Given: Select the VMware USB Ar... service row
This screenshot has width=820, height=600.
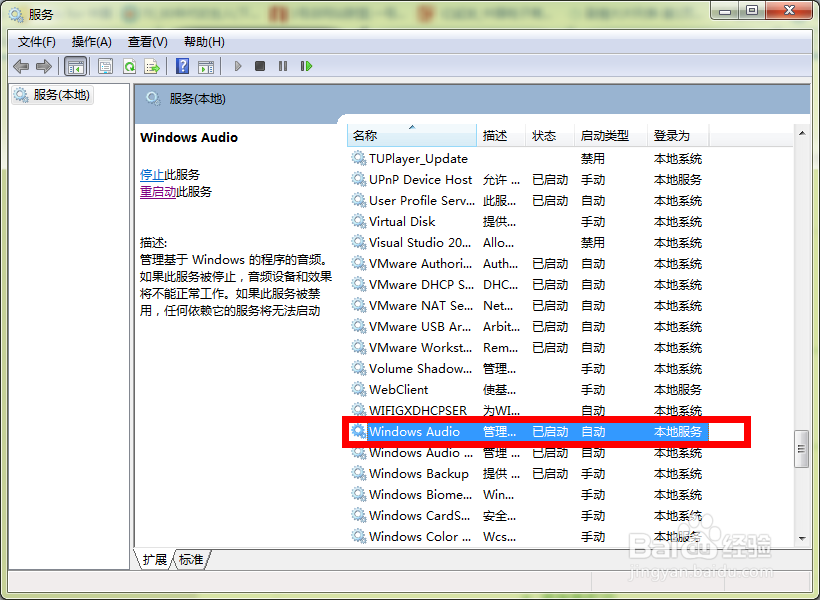Looking at the screenshot, I should [528, 326].
